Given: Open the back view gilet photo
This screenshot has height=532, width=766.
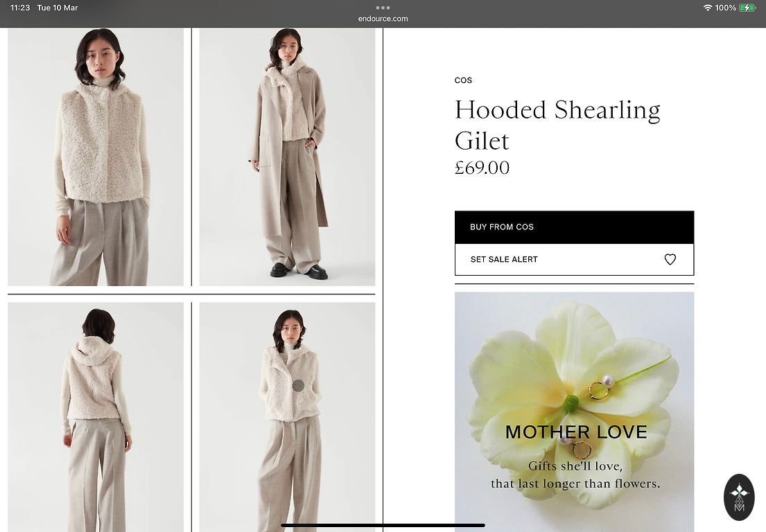Looking at the screenshot, I should click(96, 417).
